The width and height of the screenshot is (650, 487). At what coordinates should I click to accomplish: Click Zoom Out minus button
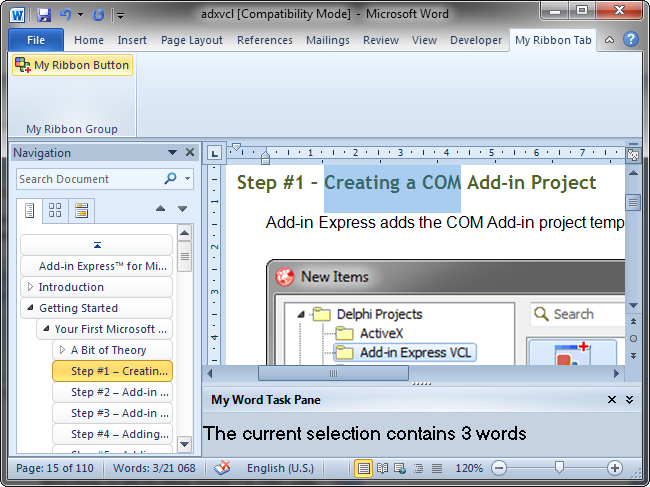[499, 468]
